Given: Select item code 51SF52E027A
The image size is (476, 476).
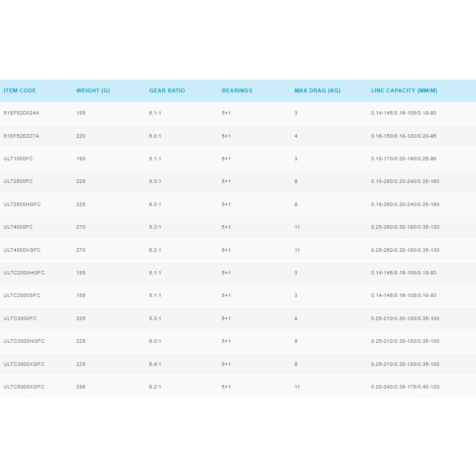Looking at the screenshot, I should click(21, 136).
